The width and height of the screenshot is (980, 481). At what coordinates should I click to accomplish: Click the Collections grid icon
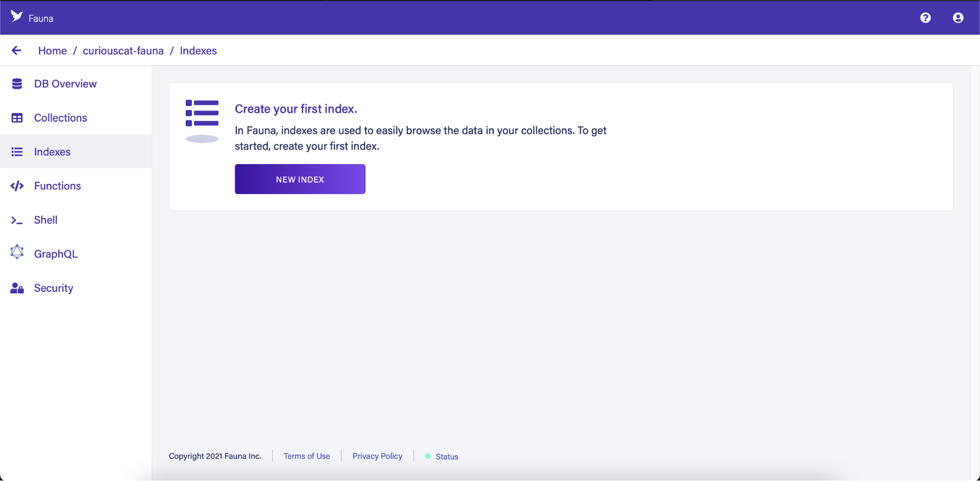point(17,118)
